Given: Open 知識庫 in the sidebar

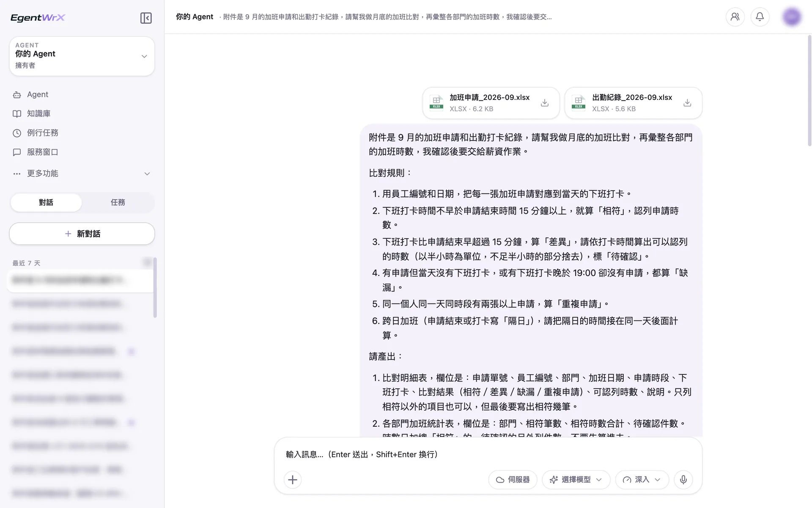Looking at the screenshot, I should 82,113.
